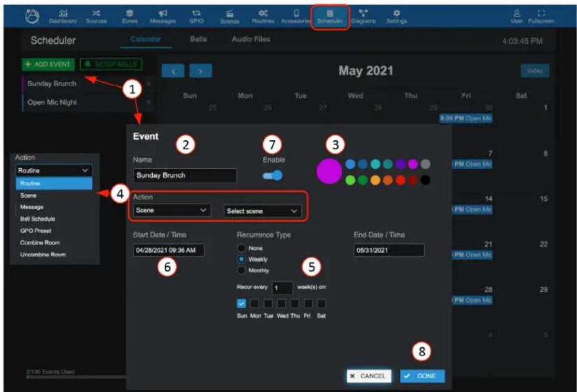The image size is (577, 392).
Task: Select the None recurrence type
Action: (241, 248)
